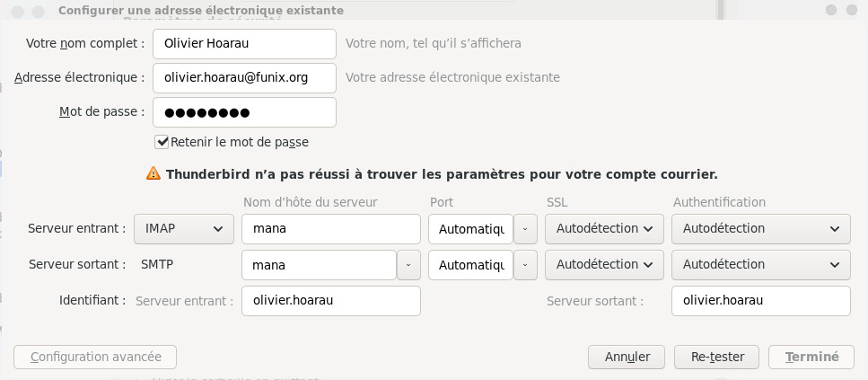
Task: Click the Votre nom complet field
Action: pos(244,43)
